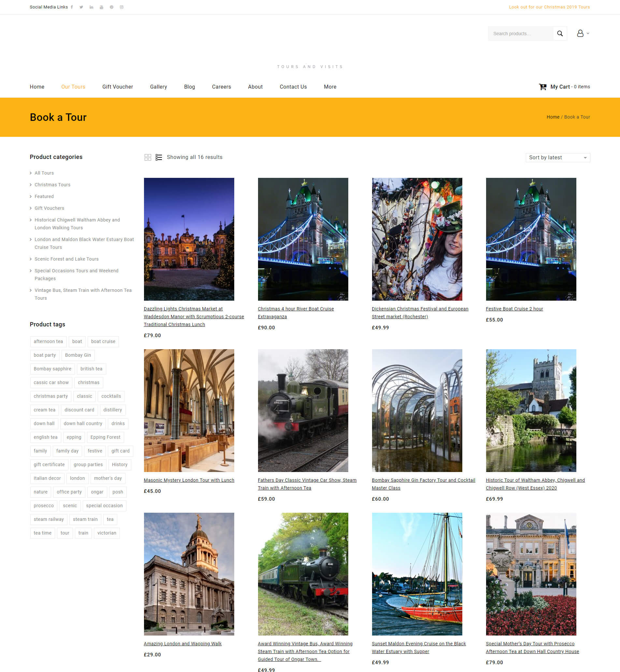Open the Contact Us menu item
620x672 pixels.
coord(293,87)
